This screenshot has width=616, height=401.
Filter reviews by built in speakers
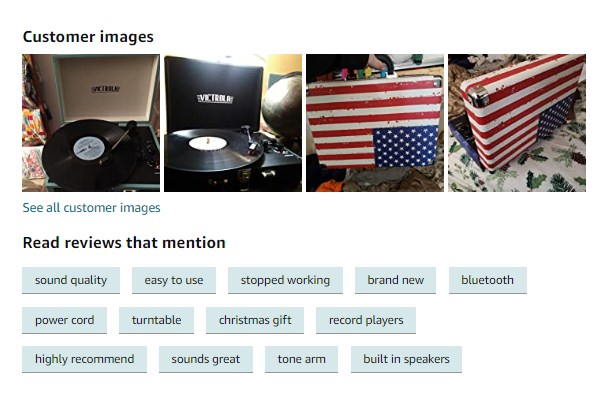pyautogui.click(x=406, y=359)
